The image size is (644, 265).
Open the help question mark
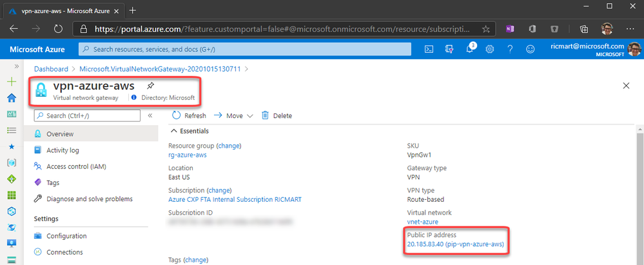(x=510, y=49)
